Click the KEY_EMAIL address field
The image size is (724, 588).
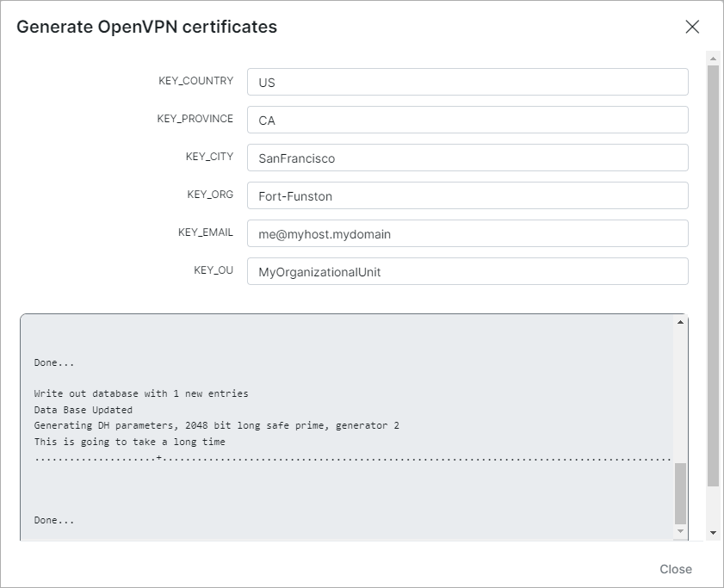467,233
